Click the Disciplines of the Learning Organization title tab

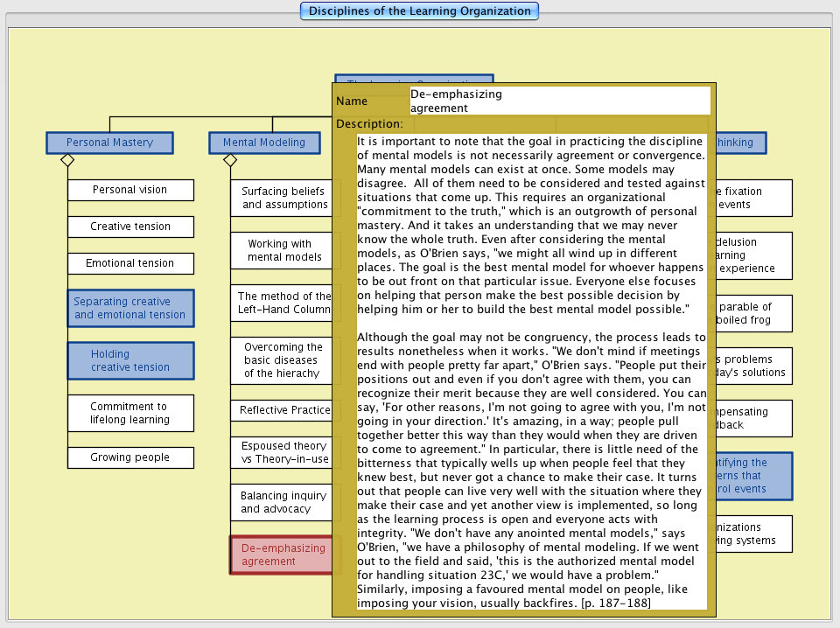point(419,11)
